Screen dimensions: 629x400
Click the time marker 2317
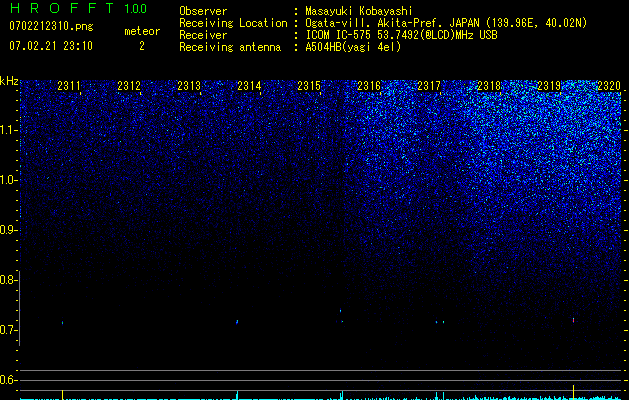(x=429, y=86)
